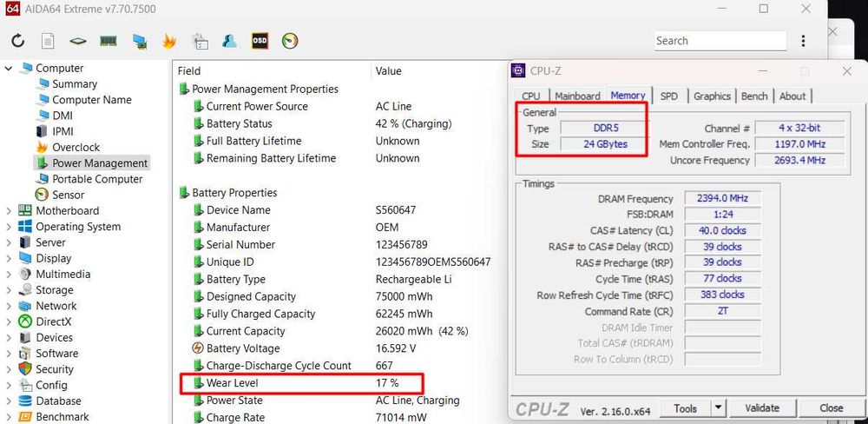Viewport: 868px width, 424px height.
Task: Click the Network icon in tree
Action: click(x=25, y=306)
